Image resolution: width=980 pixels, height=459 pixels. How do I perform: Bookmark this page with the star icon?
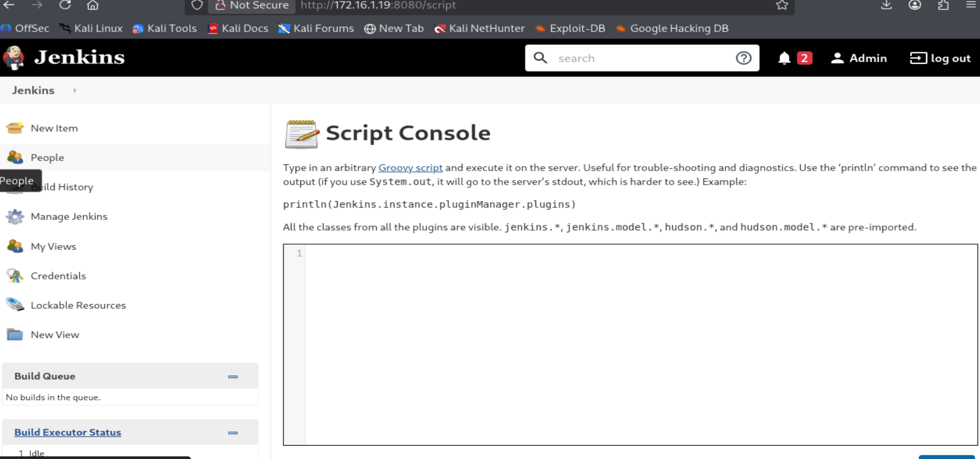782,5
